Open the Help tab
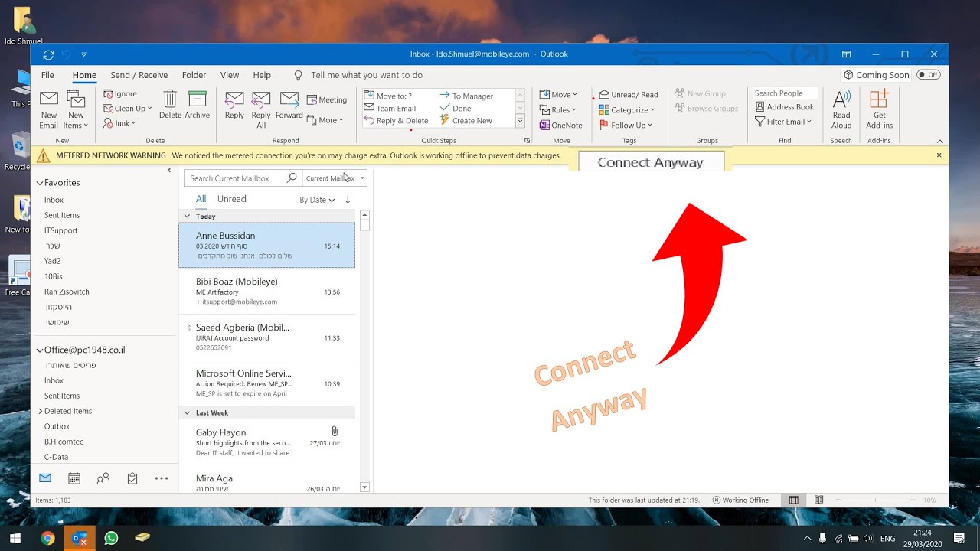 point(262,75)
